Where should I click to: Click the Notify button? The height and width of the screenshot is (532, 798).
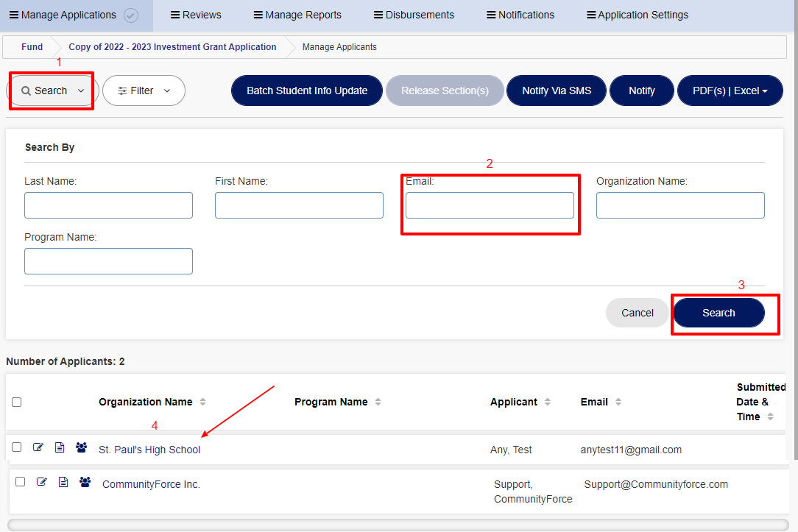[642, 91]
